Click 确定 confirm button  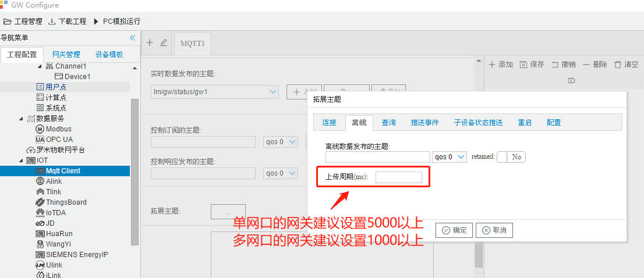pyautogui.click(x=454, y=230)
